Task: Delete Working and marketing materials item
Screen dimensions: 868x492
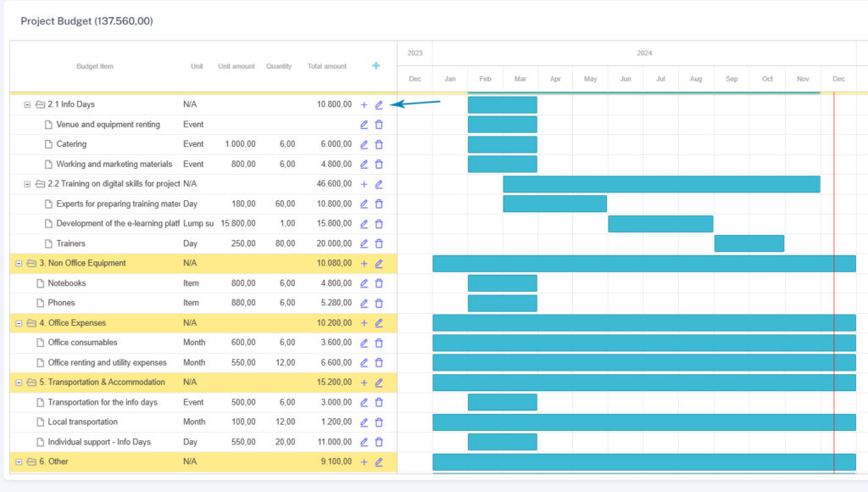Action: coord(379,164)
